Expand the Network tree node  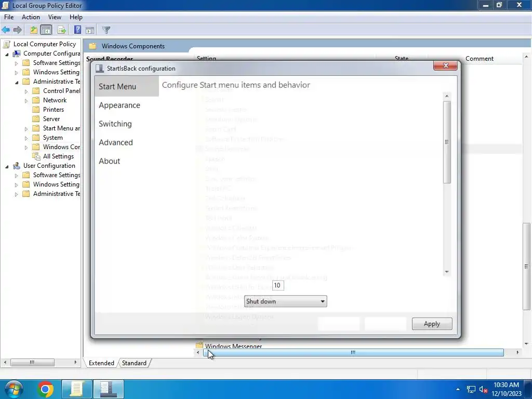[x=26, y=101]
